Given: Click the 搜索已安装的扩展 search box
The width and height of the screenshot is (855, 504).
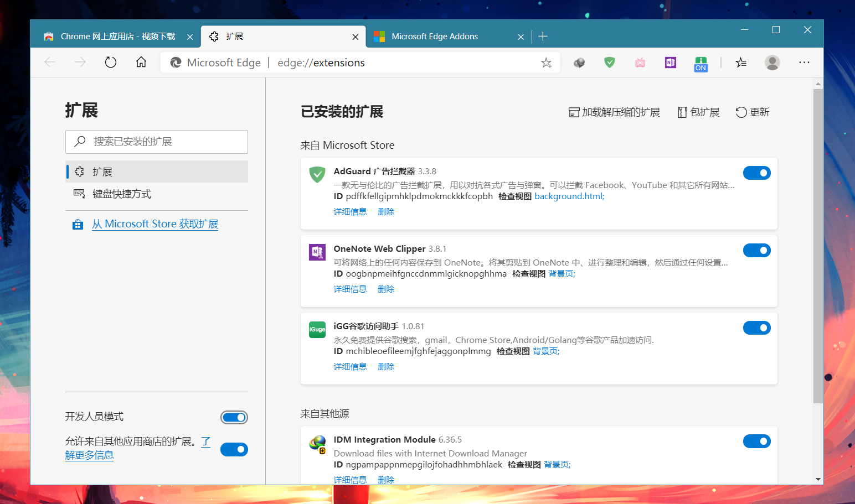Looking at the screenshot, I should coord(157,142).
